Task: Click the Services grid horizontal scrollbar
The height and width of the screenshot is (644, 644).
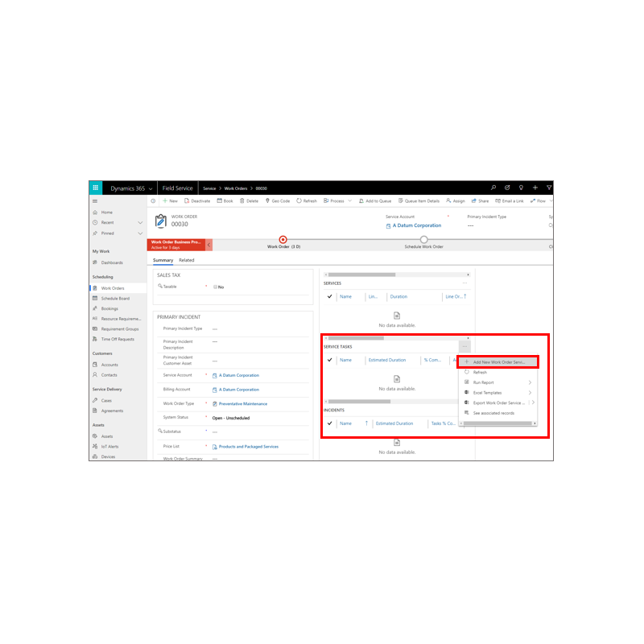Action: 361,275
